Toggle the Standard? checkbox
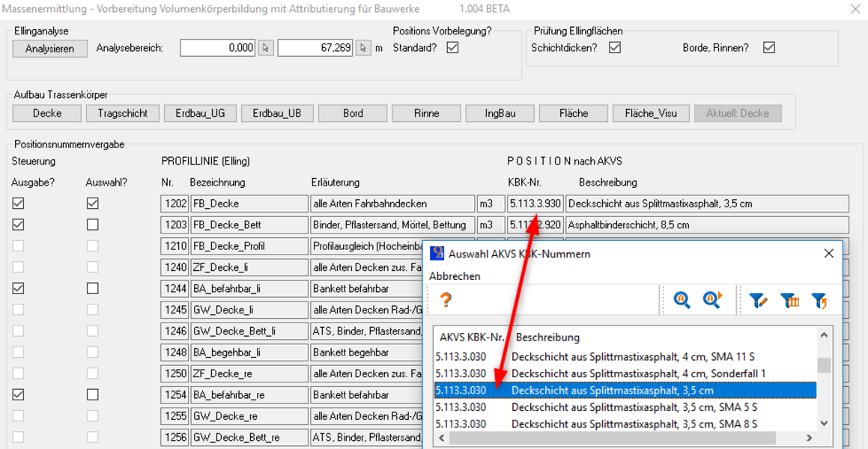Screen dimensions: 868x449 453,48
